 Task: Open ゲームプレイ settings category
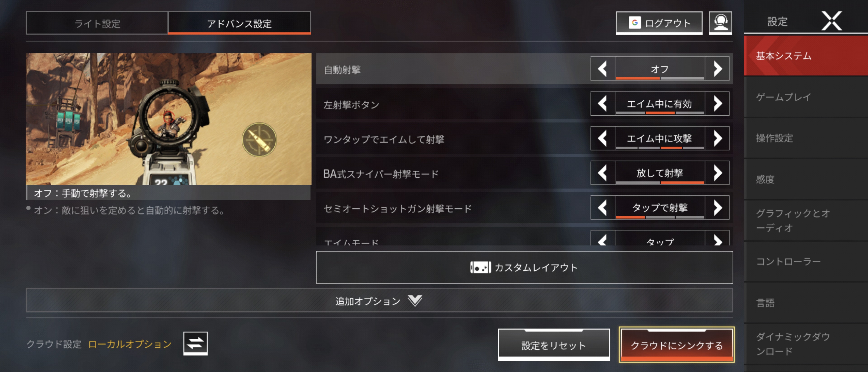click(x=806, y=97)
